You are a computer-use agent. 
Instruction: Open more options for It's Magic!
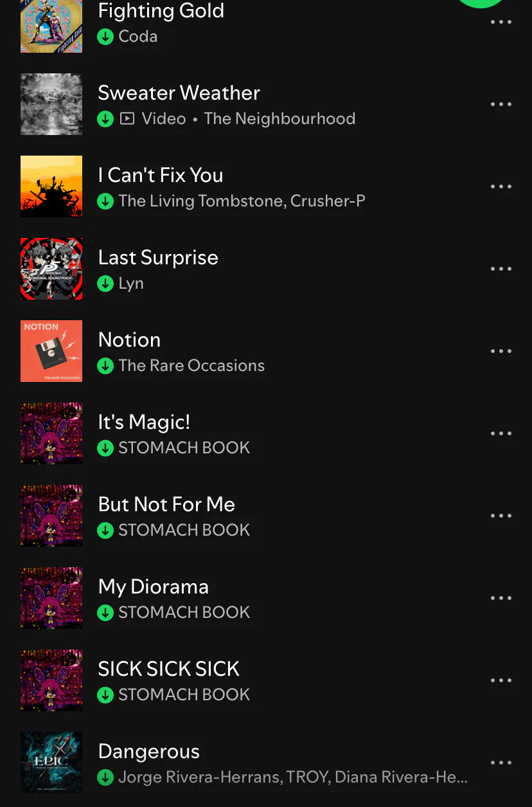point(501,433)
